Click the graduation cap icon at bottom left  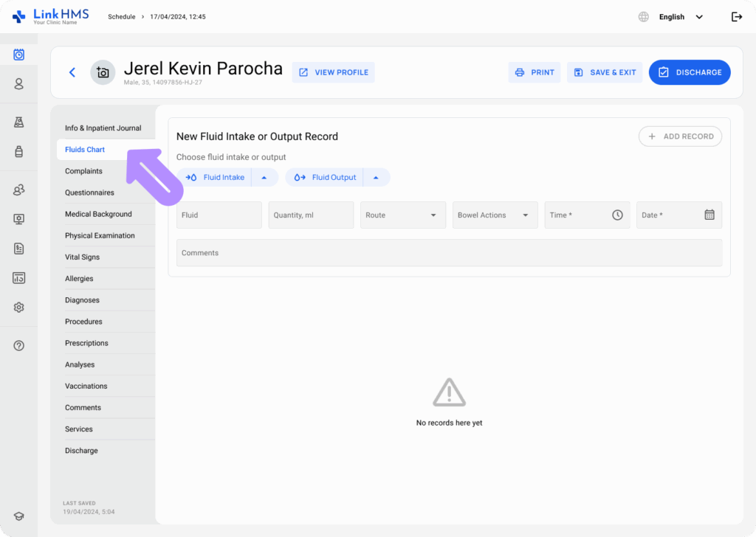19,516
